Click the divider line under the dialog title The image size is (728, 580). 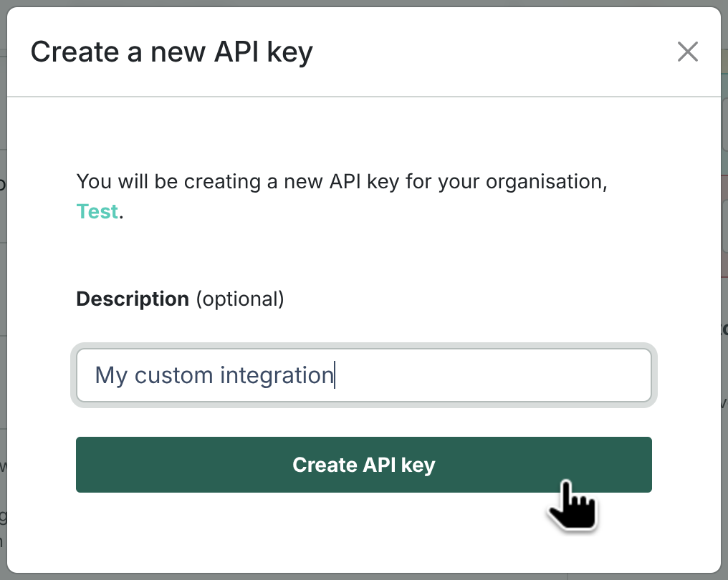[x=363, y=96]
